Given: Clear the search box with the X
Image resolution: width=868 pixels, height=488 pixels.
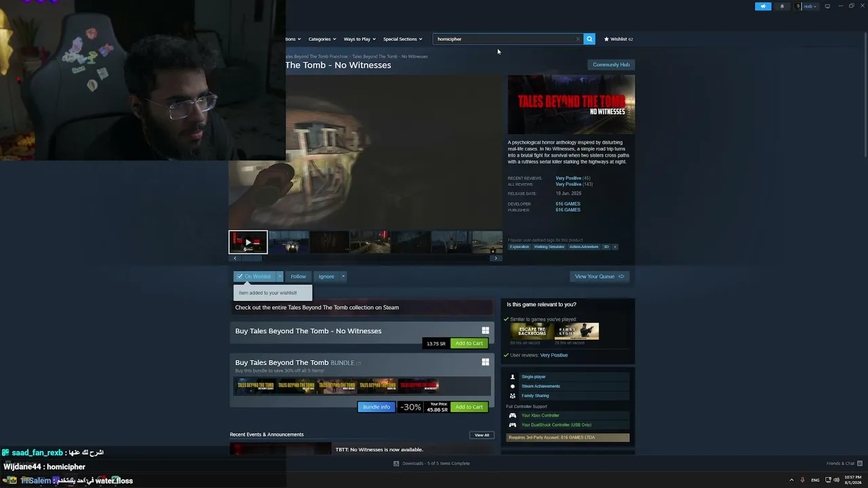Looking at the screenshot, I should tap(578, 39).
